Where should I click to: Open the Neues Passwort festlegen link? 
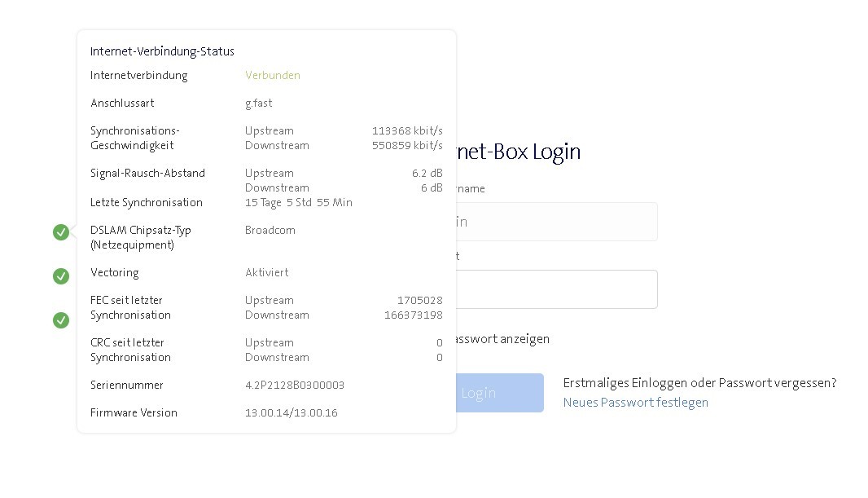click(635, 403)
